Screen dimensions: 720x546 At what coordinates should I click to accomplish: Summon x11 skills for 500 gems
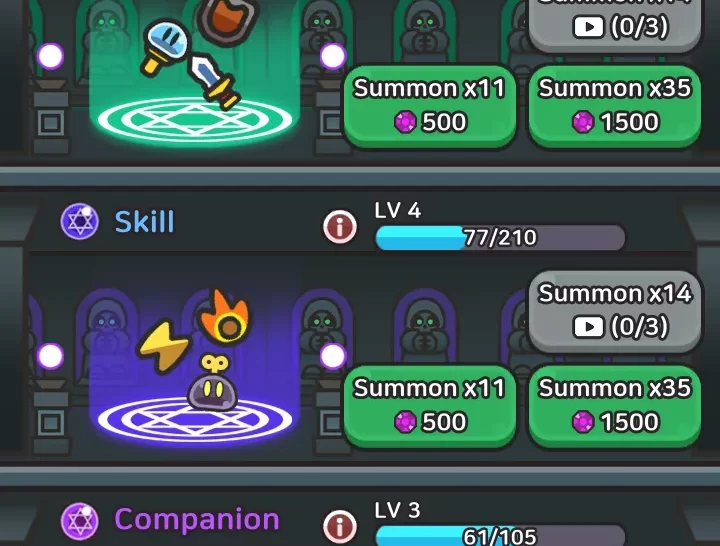429,406
